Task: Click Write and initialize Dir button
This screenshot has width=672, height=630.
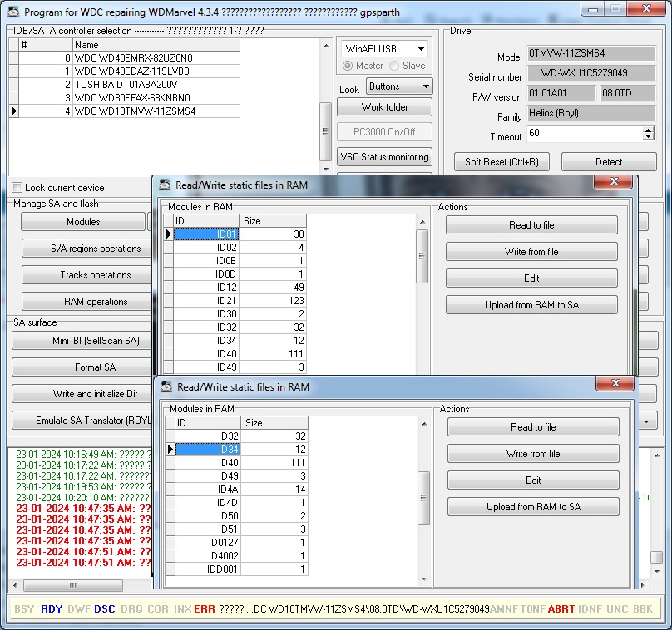Action: point(82,394)
